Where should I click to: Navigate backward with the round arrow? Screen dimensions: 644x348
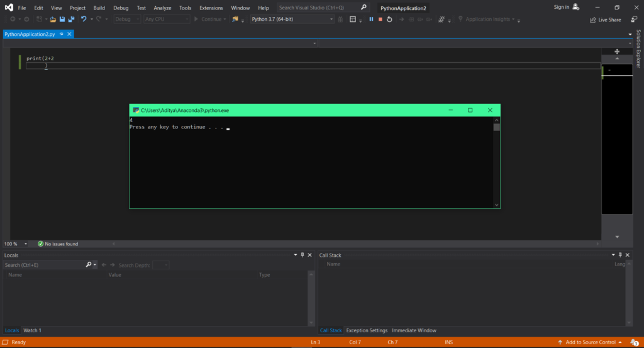coord(13,20)
